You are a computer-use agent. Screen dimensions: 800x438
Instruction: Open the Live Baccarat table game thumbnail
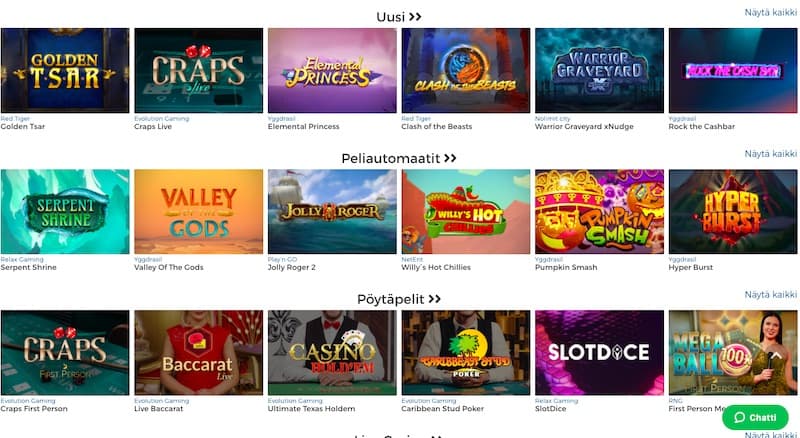point(198,353)
